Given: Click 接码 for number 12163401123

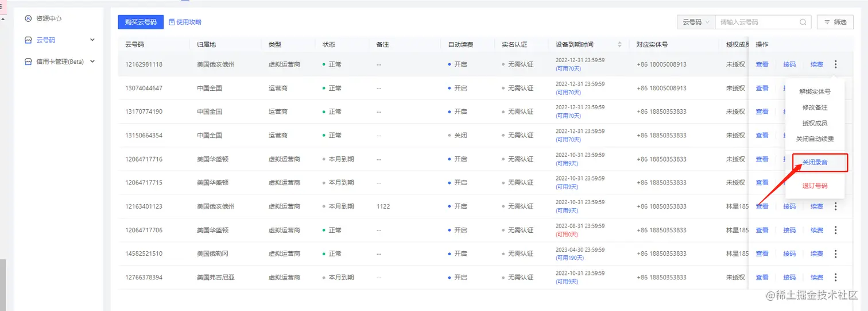Looking at the screenshot, I should click(789, 206).
